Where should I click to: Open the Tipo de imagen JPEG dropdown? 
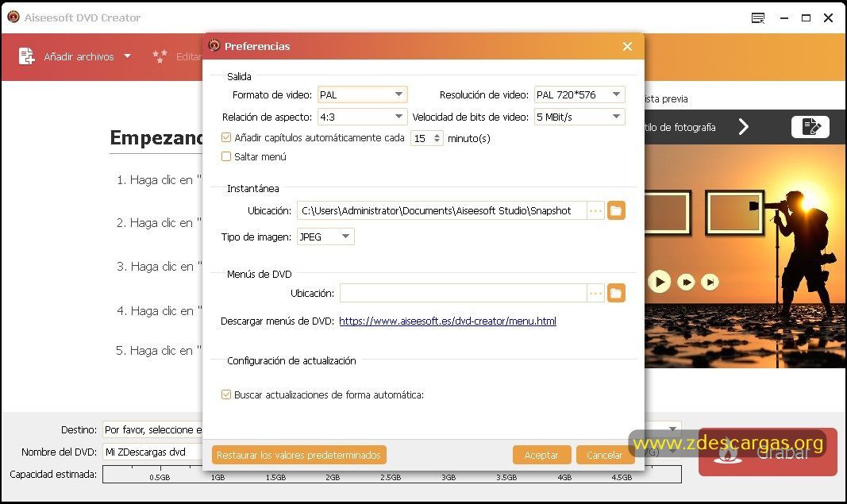[x=325, y=237]
